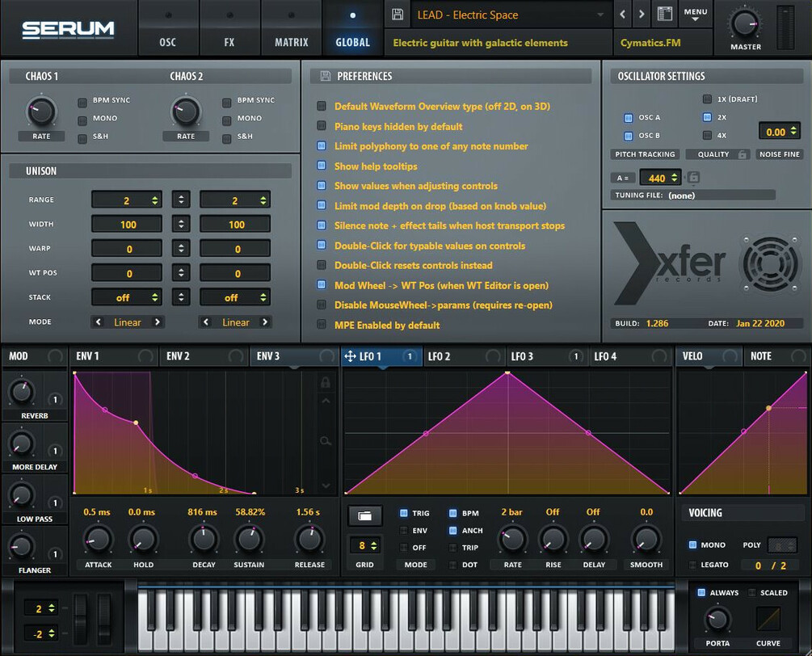Click the MASTER volume knob
This screenshot has width=812, height=656.
(x=744, y=23)
